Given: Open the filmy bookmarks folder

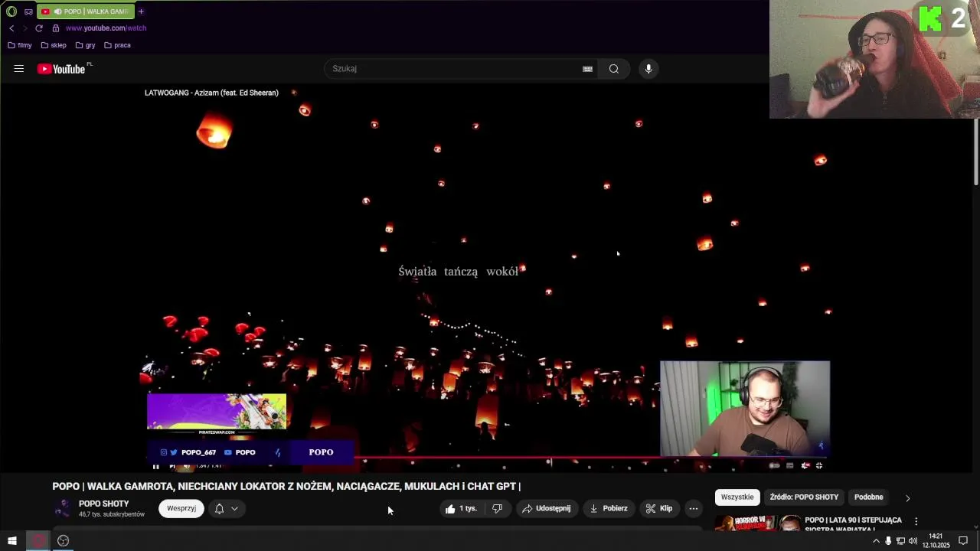Looking at the screenshot, I should pos(20,45).
